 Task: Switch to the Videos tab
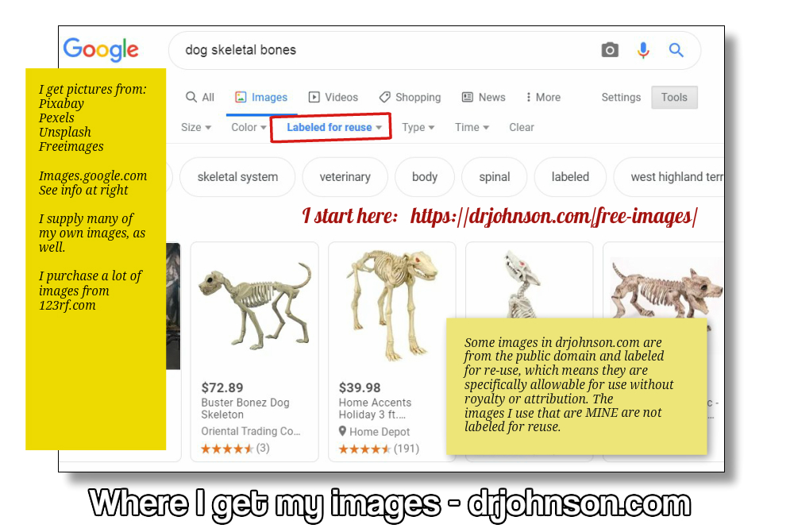(x=333, y=97)
